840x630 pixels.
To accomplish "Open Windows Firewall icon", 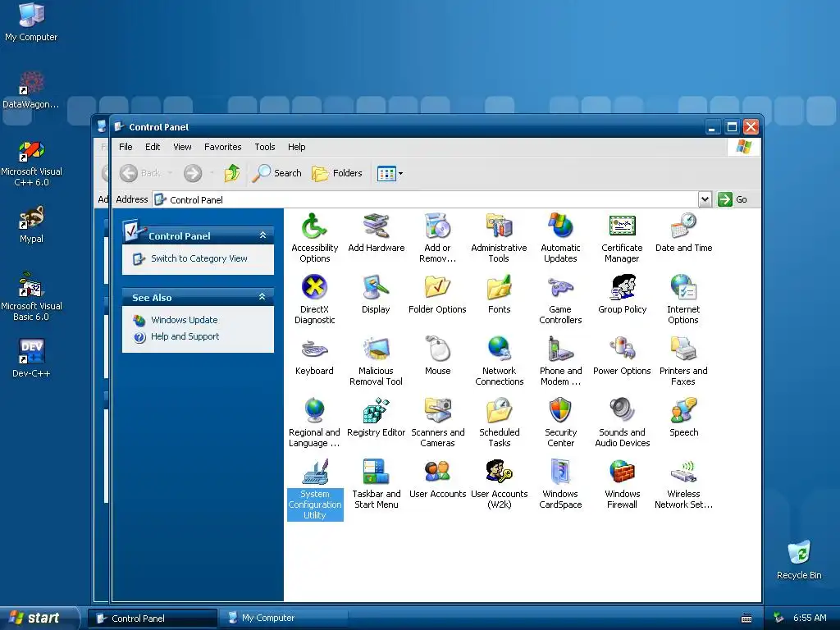I will (622, 484).
